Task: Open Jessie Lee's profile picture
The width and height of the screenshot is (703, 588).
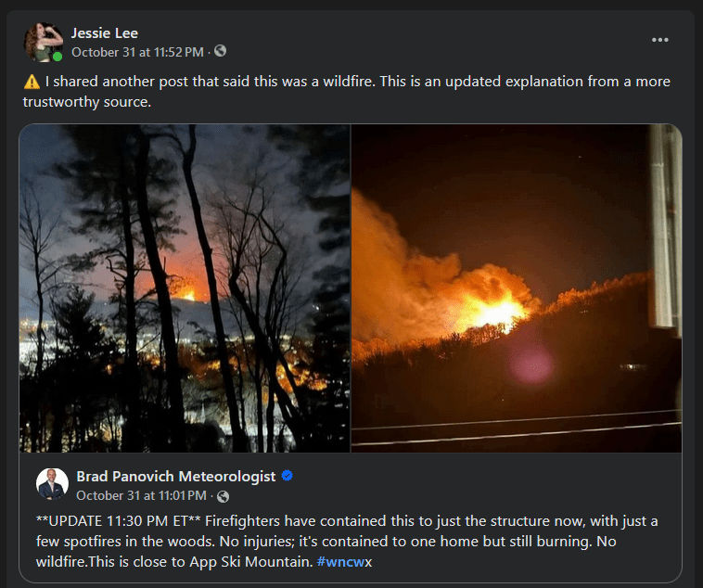Action: [44, 42]
